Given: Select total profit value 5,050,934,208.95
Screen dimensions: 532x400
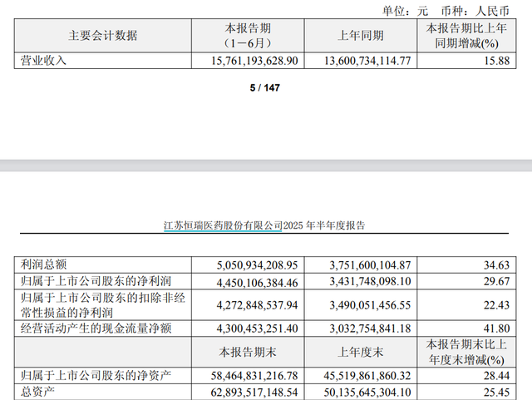Looking at the screenshot, I should [257, 264].
